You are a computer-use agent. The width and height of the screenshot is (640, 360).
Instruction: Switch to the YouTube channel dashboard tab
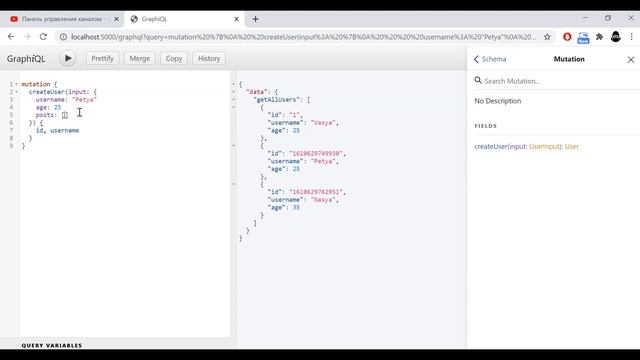[x=61, y=19]
